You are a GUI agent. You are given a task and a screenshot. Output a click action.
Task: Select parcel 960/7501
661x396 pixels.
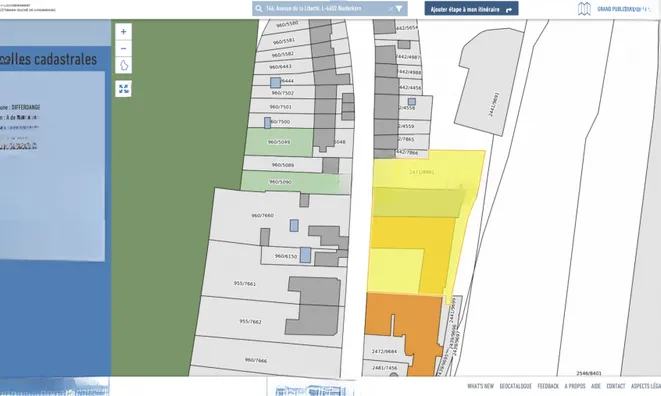coord(280,107)
